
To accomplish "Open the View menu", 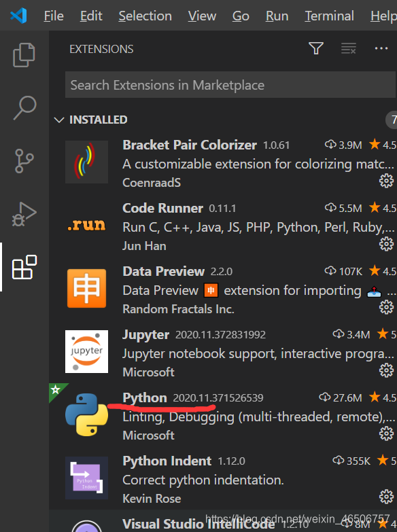I will [x=202, y=16].
